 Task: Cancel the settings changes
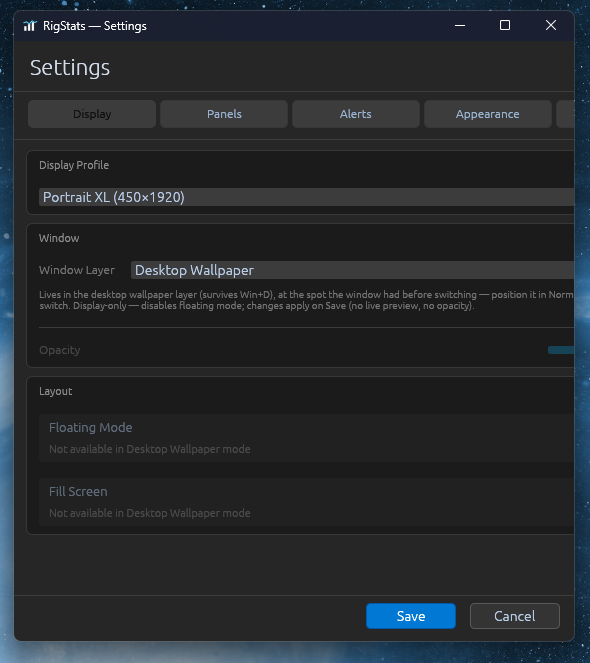(x=515, y=616)
